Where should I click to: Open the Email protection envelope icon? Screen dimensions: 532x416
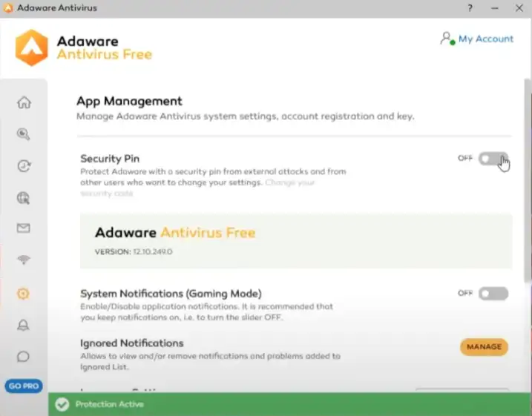pos(24,229)
